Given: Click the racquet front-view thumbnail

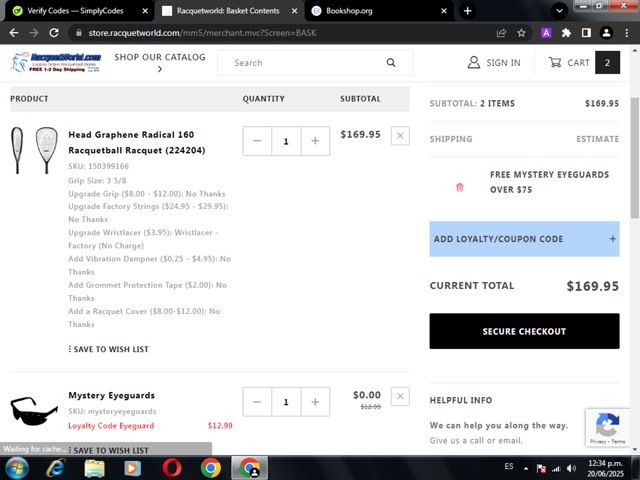Looking at the screenshot, I should tap(47, 150).
